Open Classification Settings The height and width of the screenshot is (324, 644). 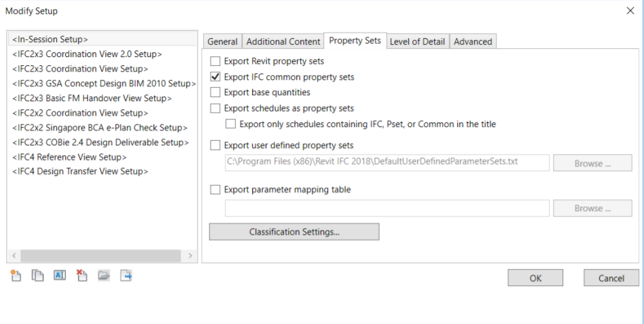[294, 232]
